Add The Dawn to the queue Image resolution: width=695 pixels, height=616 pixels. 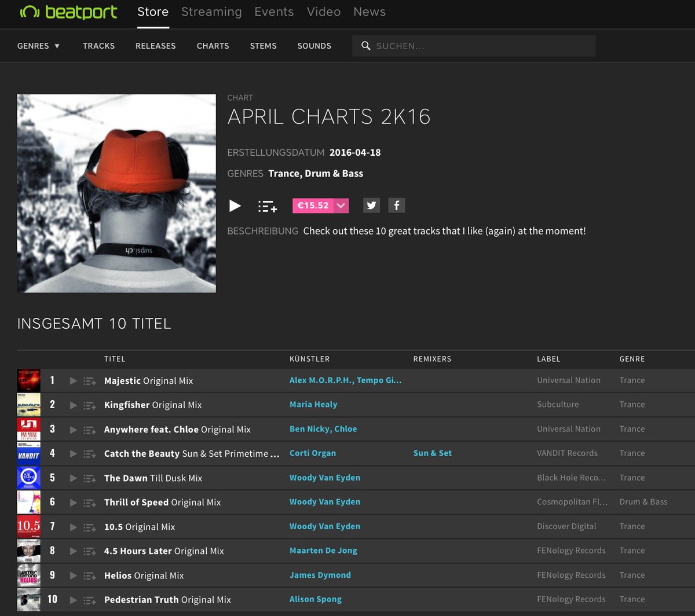pyautogui.click(x=90, y=478)
